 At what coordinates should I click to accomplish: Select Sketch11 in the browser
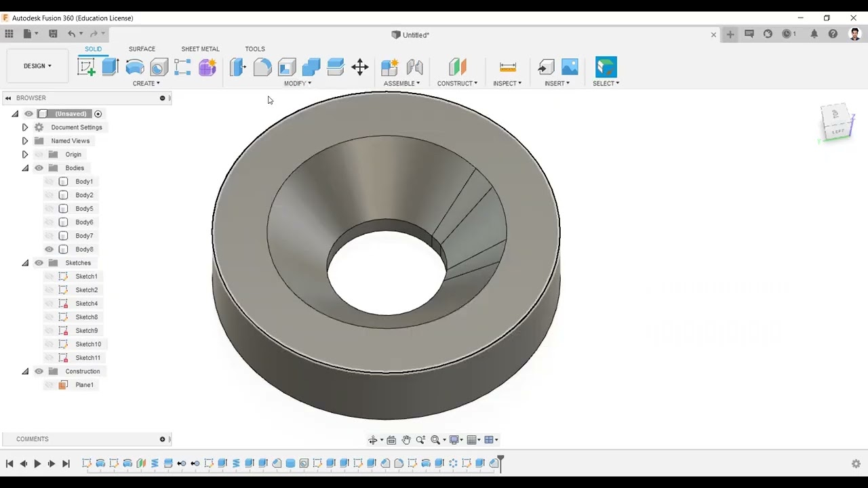coord(87,358)
